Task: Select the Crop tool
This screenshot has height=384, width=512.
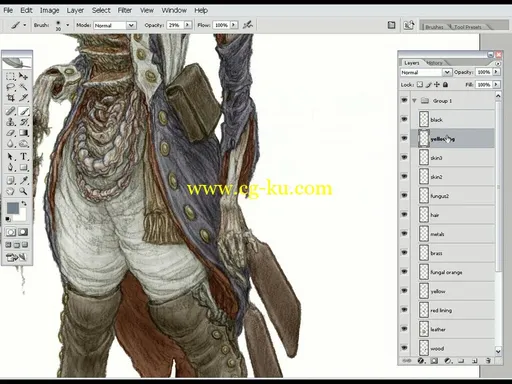Action: point(11,98)
